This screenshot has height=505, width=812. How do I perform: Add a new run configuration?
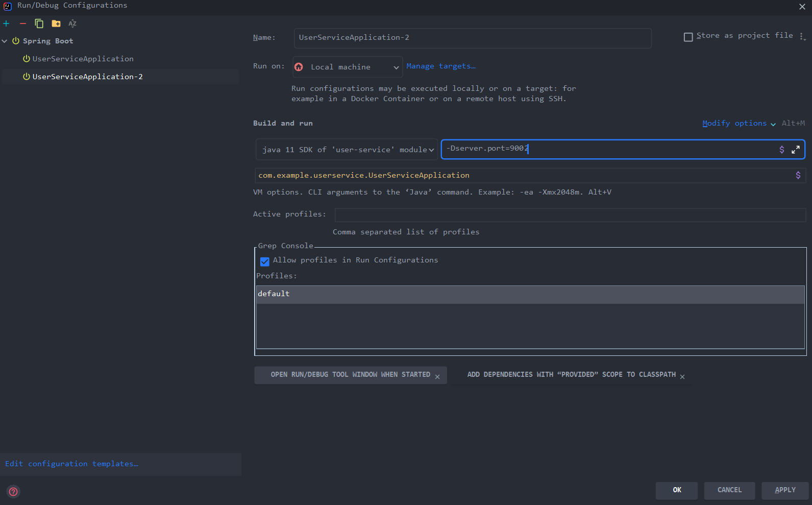6,23
